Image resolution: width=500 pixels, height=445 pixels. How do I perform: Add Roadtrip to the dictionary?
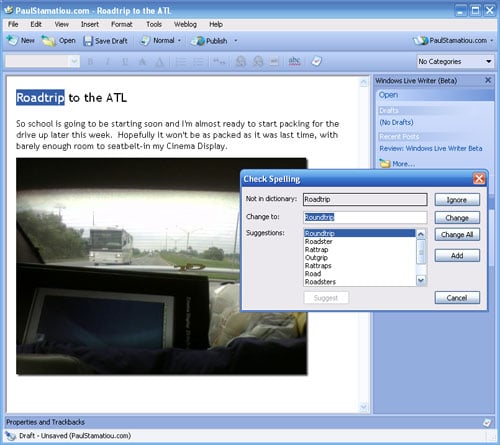click(x=457, y=255)
